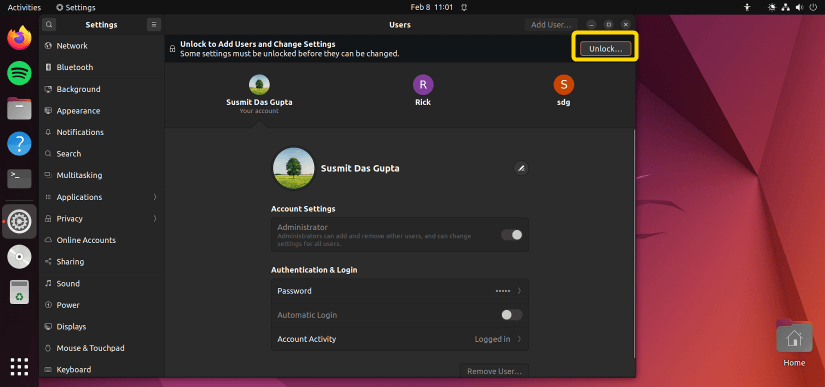825x387 pixels.
Task: Click the Multitasking sidebar icon
Action: pos(48,176)
